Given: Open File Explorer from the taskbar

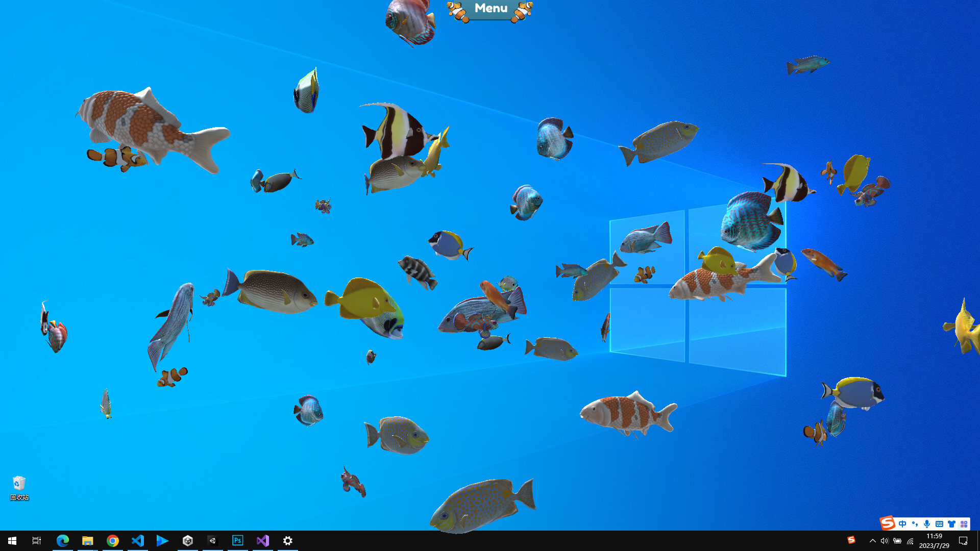Looking at the screenshot, I should pyautogui.click(x=87, y=540).
